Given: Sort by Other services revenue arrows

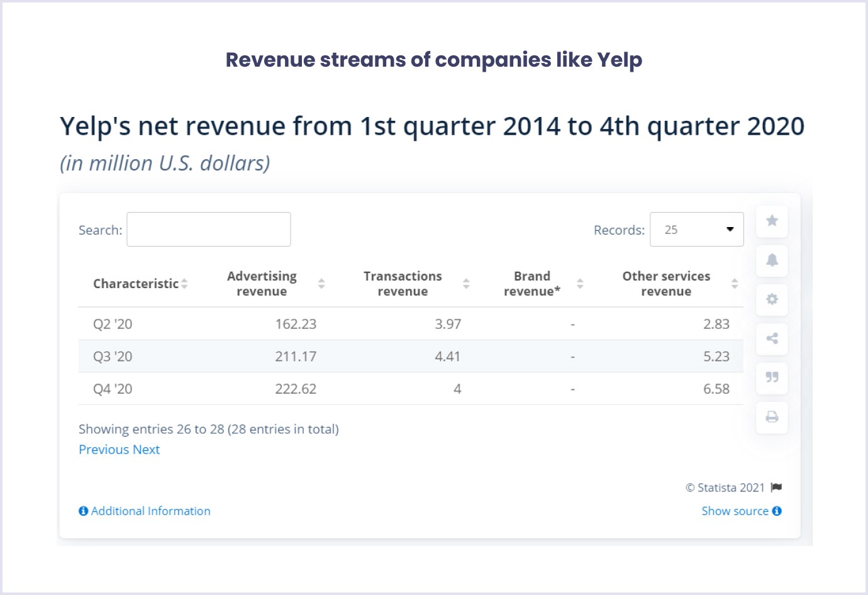Looking at the screenshot, I should click(x=734, y=284).
